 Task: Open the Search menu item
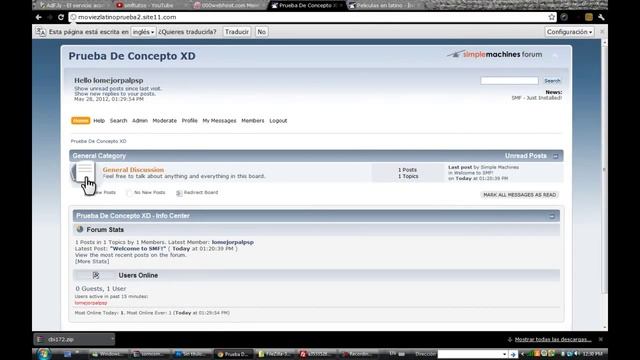coord(118,121)
